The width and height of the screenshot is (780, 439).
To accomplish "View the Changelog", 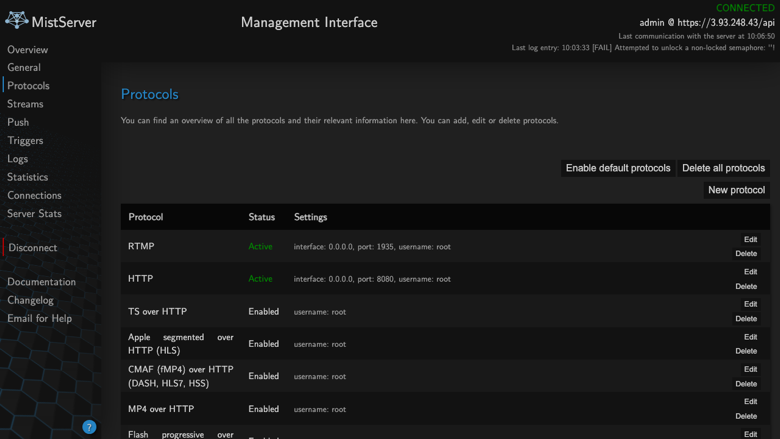I will pos(30,300).
